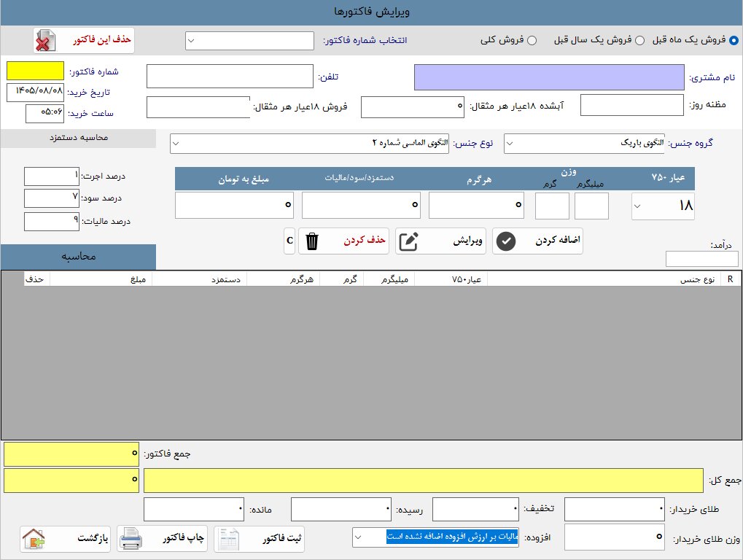Click the yellow شماره فاکتور field
The height and width of the screenshot is (560, 743).
point(35,71)
